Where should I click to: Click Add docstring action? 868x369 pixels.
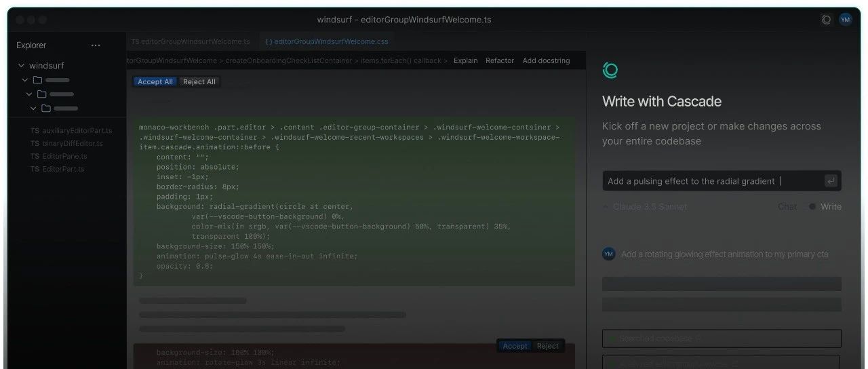[546, 60]
